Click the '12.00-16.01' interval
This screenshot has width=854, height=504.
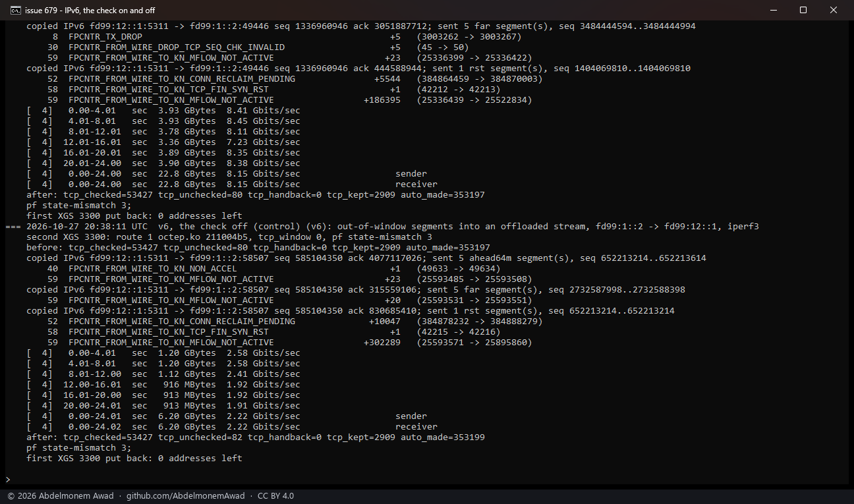pyautogui.click(x=92, y=385)
